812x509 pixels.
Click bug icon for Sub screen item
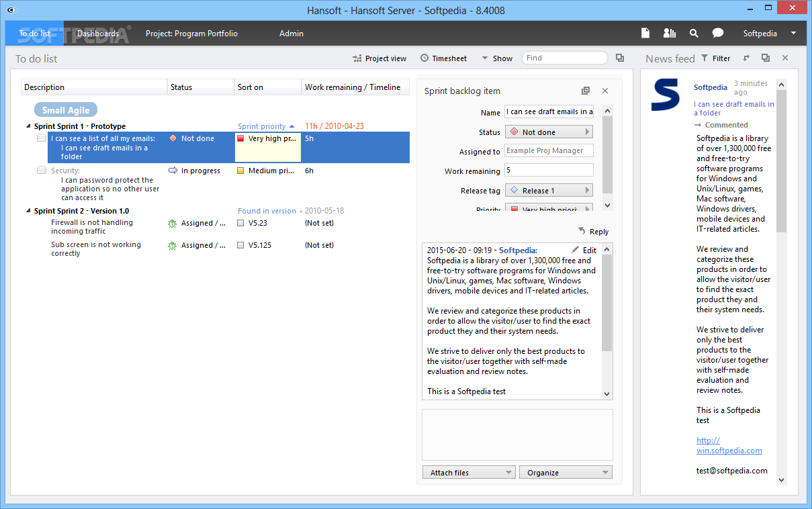pyautogui.click(x=173, y=245)
